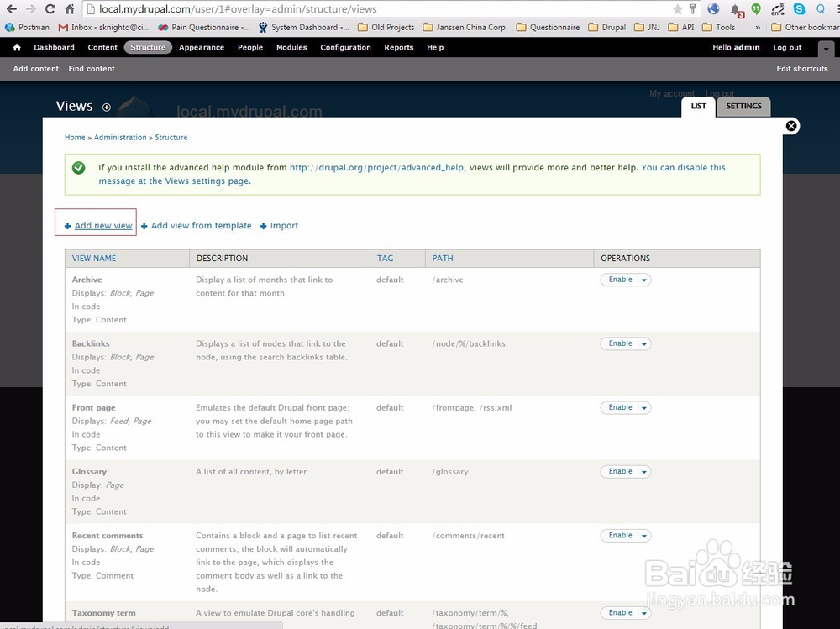Screen dimensions: 840x629
Task: Click the browser back arrow
Action: click(11, 9)
